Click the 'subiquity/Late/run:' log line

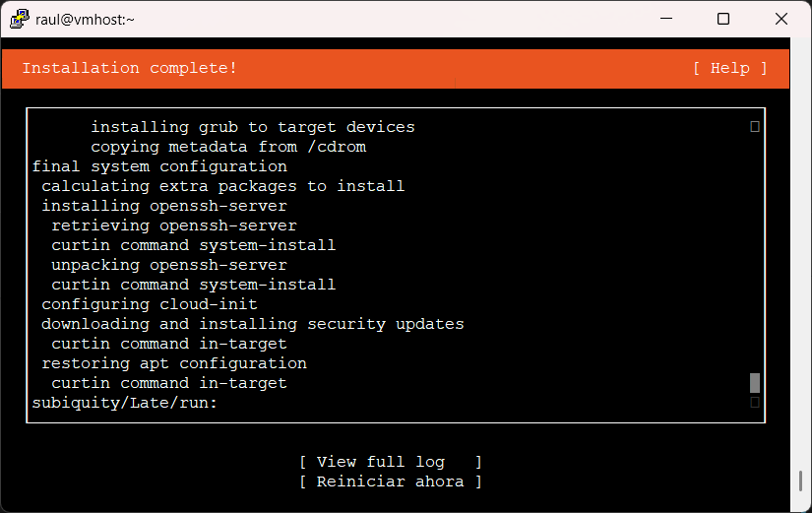click(125, 403)
